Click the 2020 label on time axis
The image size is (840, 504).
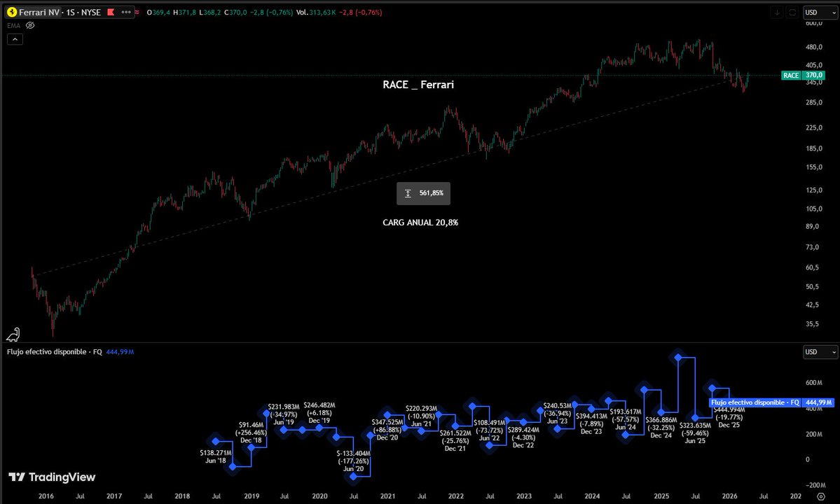pos(320,496)
